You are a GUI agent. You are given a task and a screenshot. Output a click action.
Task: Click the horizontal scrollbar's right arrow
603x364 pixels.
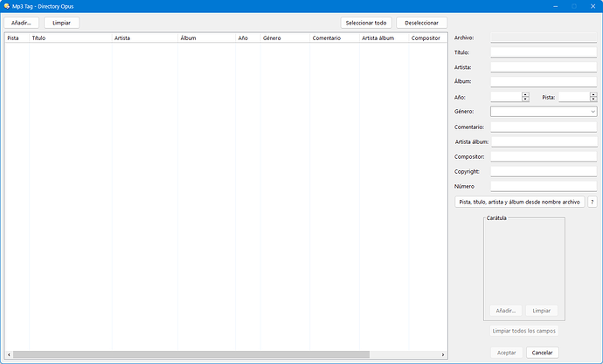pos(443,354)
